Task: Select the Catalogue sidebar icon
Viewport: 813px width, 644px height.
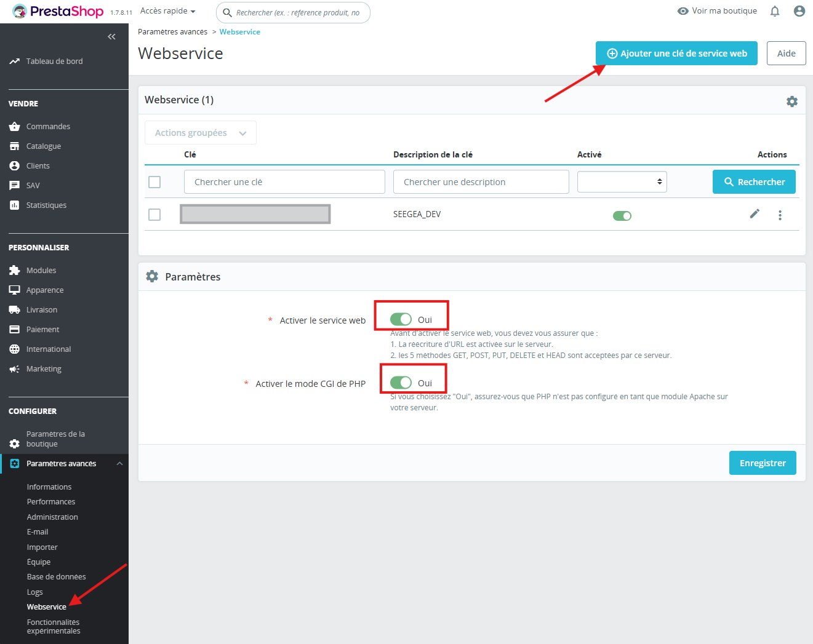Action: [x=14, y=146]
